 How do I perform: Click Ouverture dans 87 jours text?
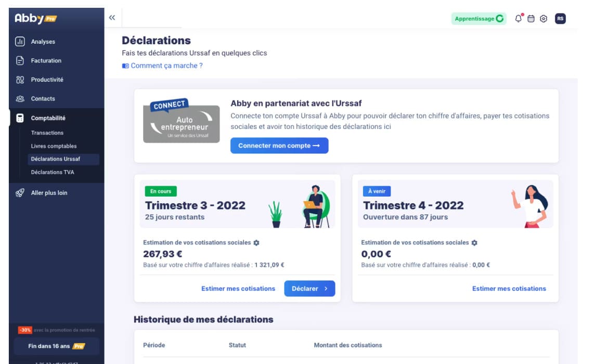point(405,217)
